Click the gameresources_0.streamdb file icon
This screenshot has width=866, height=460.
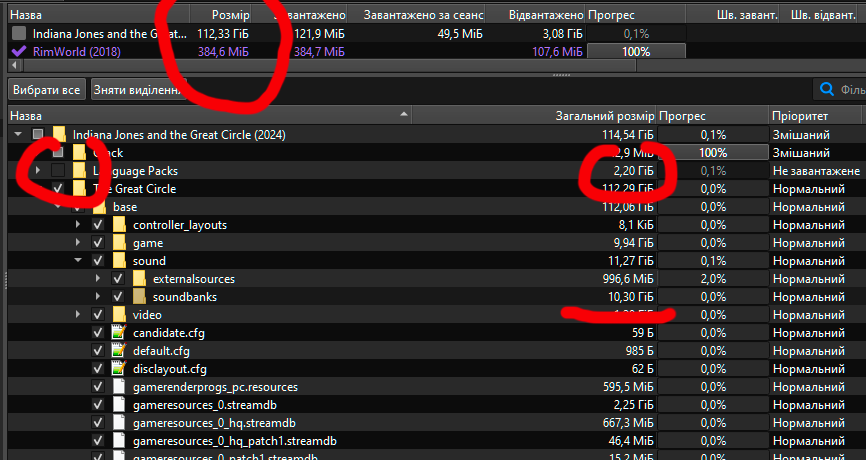coord(119,405)
